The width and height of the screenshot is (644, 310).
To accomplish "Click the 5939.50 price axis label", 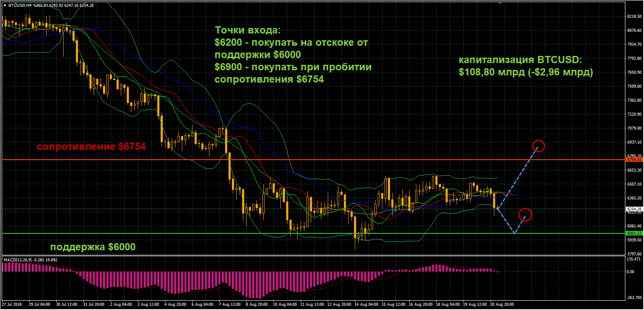I will [x=633, y=240].
